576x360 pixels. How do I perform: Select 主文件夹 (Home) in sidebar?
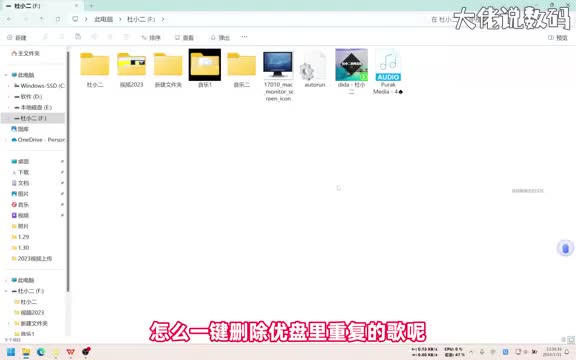coord(25,54)
